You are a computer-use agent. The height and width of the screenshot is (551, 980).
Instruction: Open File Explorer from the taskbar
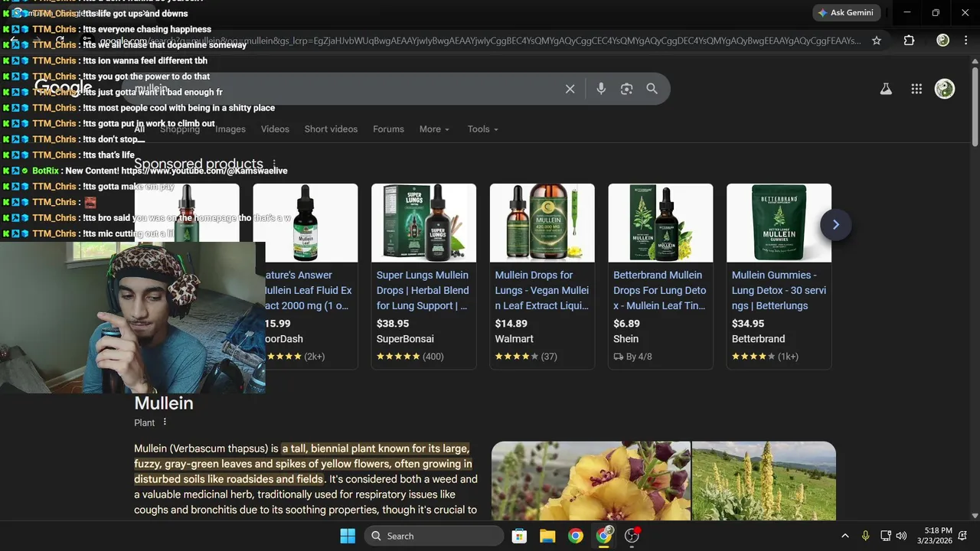click(x=547, y=536)
